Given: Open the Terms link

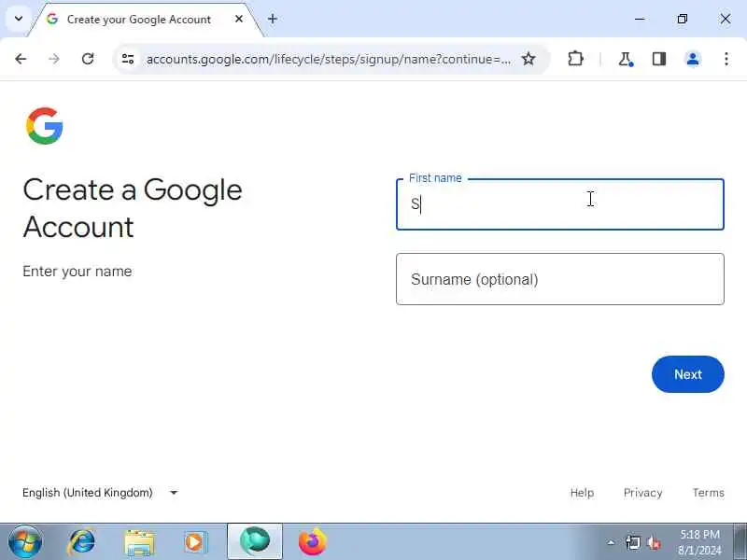Looking at the screenshot, I should [x=708, y=493].
